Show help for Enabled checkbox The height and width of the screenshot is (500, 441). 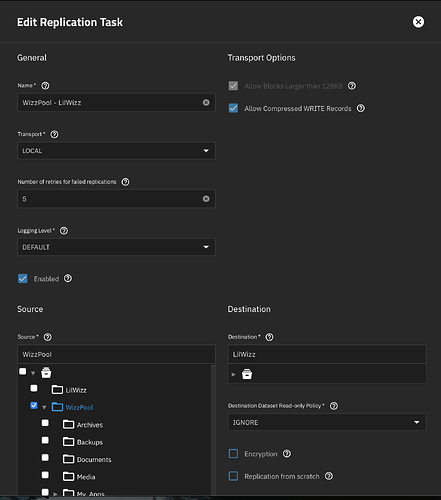[68, 278]
